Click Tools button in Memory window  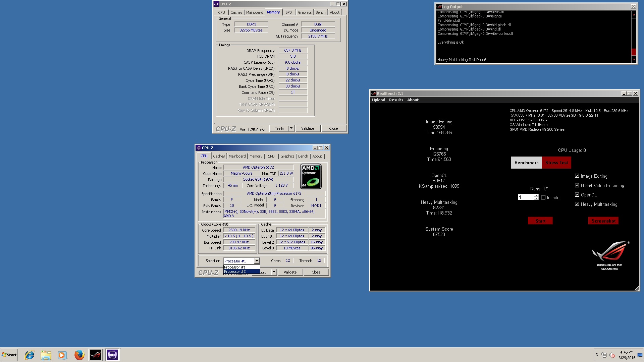279,128
